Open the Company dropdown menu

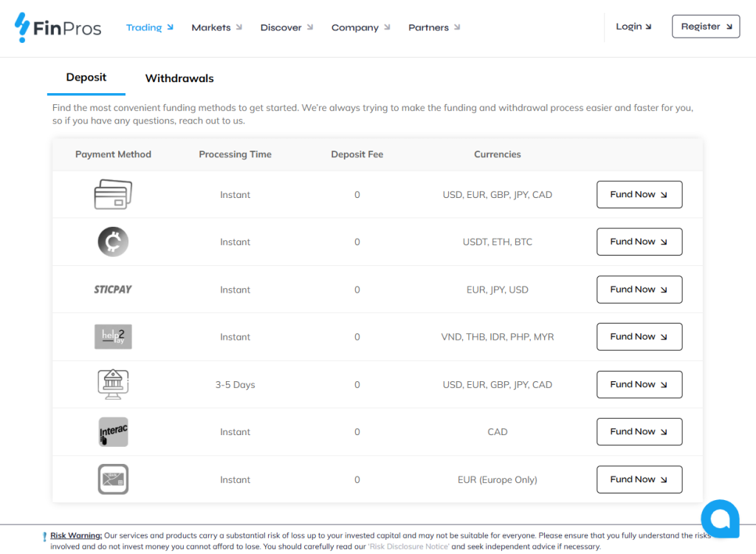click(x=360, y=27)
